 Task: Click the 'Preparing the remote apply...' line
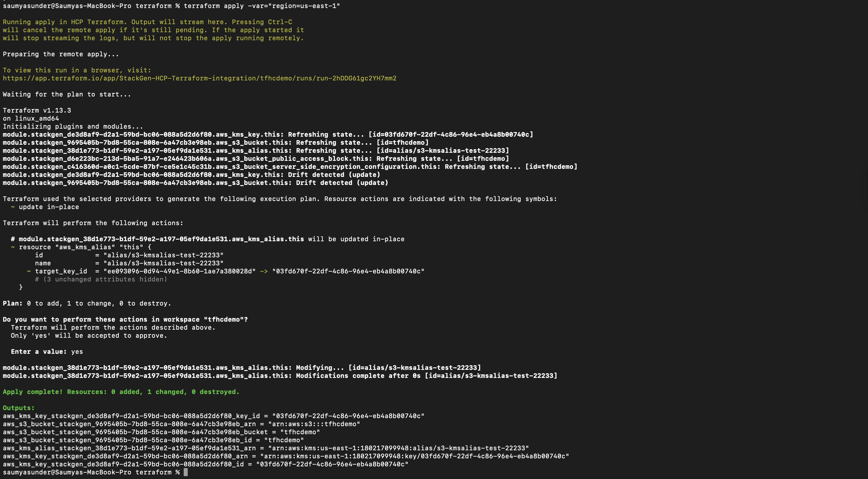pyautogui.click(x=61, y=54)
